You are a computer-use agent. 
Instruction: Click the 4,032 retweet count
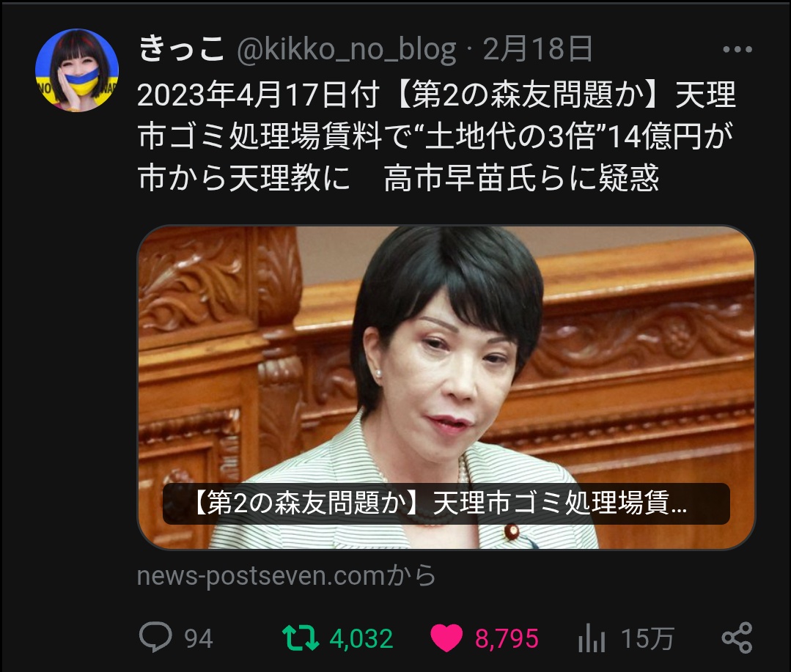coord(361,639)
